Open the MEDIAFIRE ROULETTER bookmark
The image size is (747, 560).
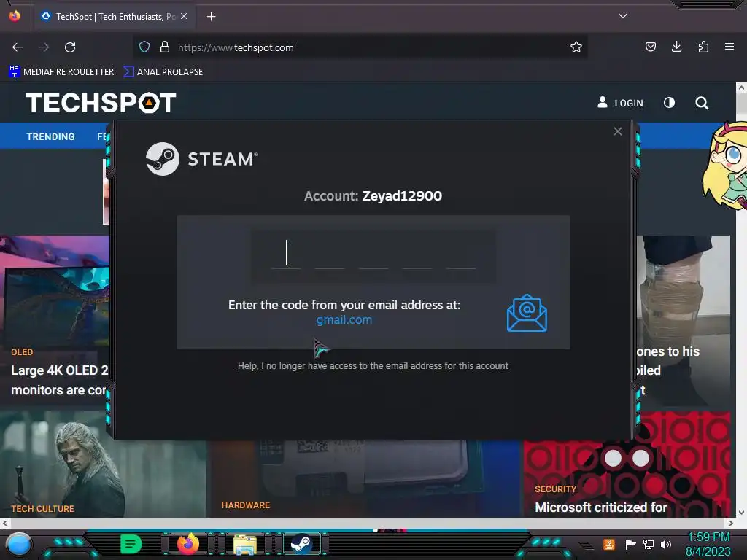[x=61, y=72]
